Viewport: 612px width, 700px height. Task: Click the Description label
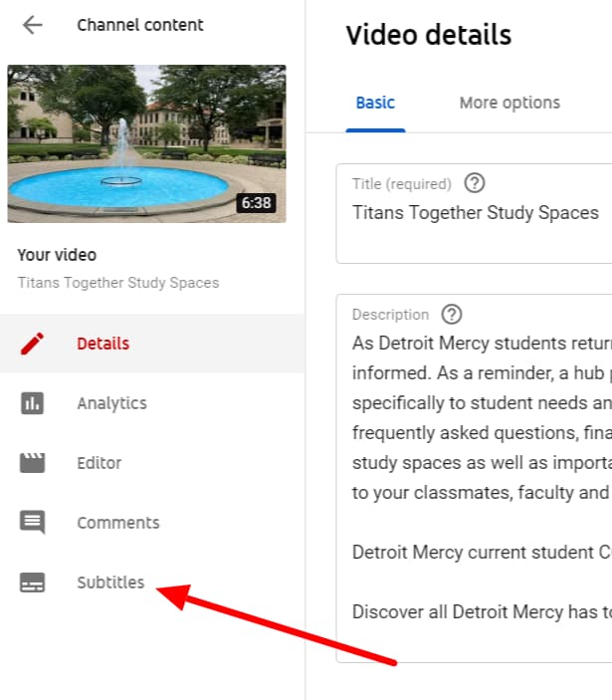(390, 315)
